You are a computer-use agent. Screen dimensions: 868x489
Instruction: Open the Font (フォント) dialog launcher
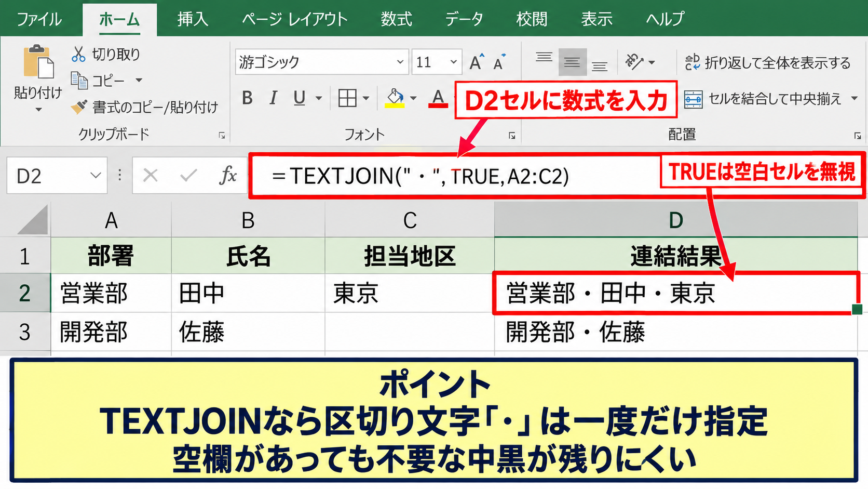512,136
